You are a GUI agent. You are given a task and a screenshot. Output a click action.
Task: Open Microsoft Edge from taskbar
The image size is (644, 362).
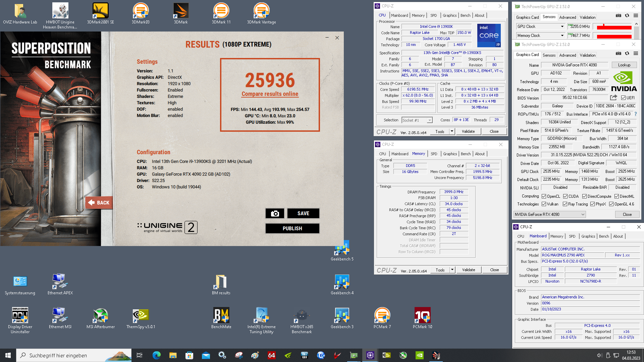[x=156, y=355]
